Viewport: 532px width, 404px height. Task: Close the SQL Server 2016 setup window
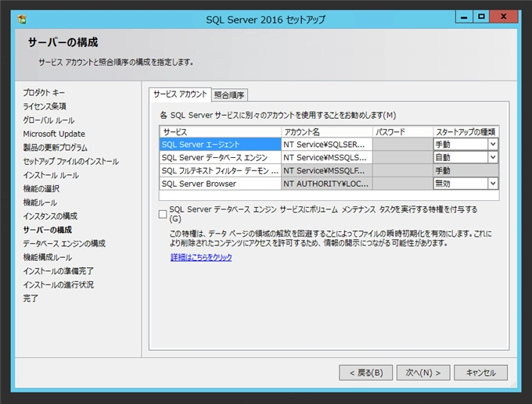(x=504, y=16)
